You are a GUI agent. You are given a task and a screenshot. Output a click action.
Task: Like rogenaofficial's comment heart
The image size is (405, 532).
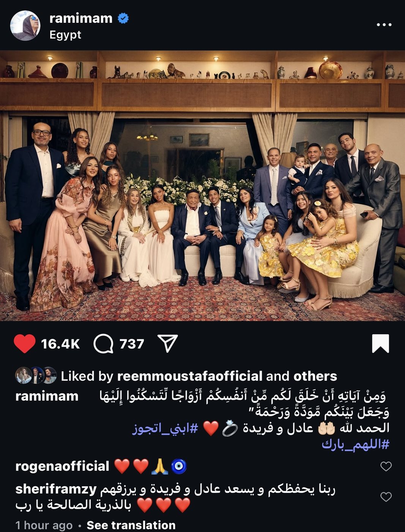coord(386,466)
